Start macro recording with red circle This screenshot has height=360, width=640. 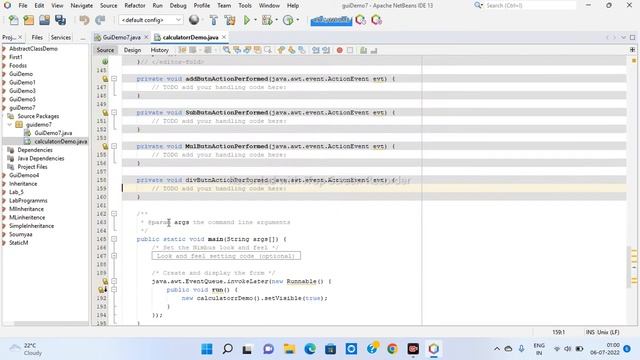pyautogui.click(x=340, y=50)
